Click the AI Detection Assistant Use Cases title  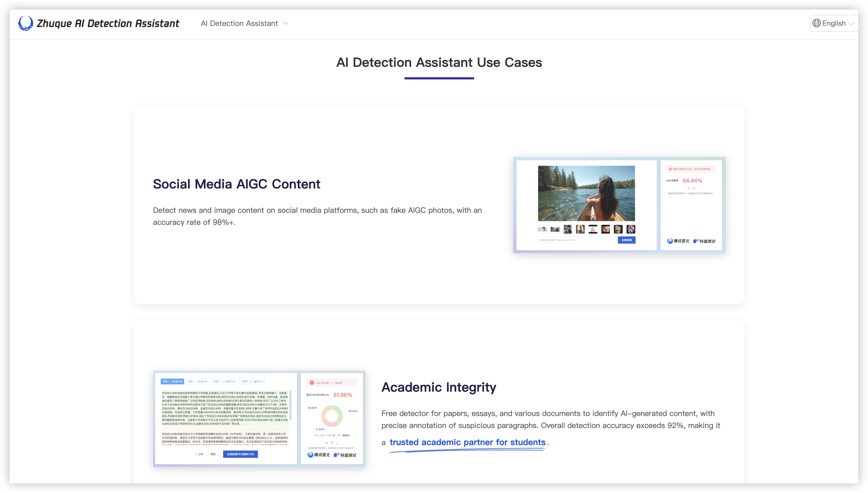(x=439, y=62)
